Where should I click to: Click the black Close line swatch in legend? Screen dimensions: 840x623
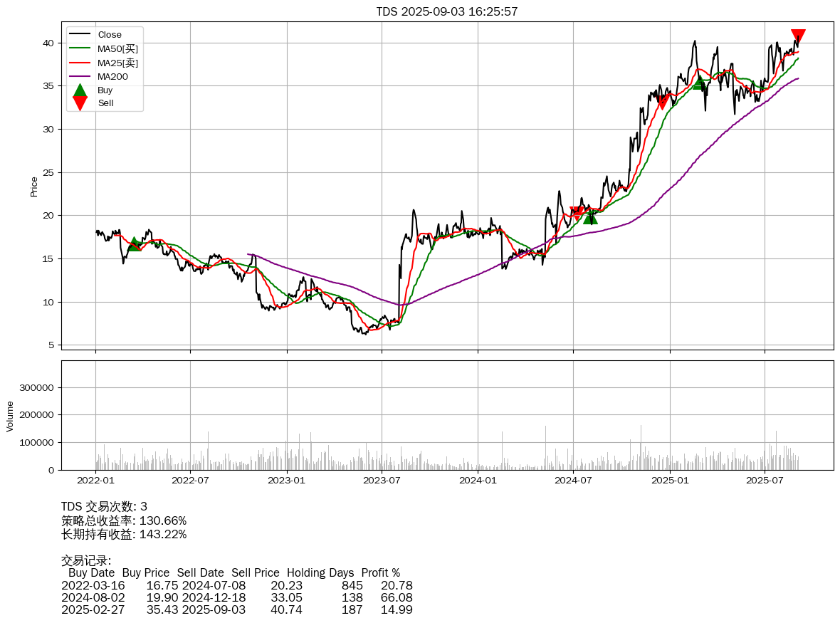coord(80,35)
